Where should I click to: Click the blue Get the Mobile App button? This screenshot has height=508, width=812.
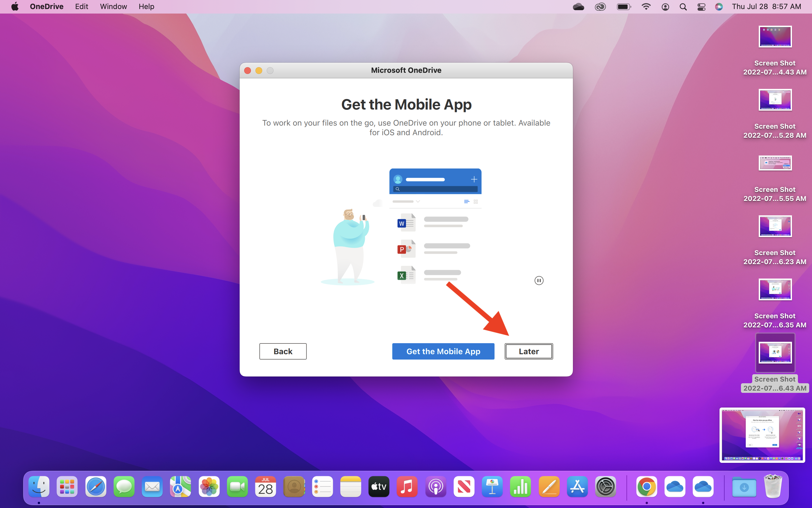[443, 351]
